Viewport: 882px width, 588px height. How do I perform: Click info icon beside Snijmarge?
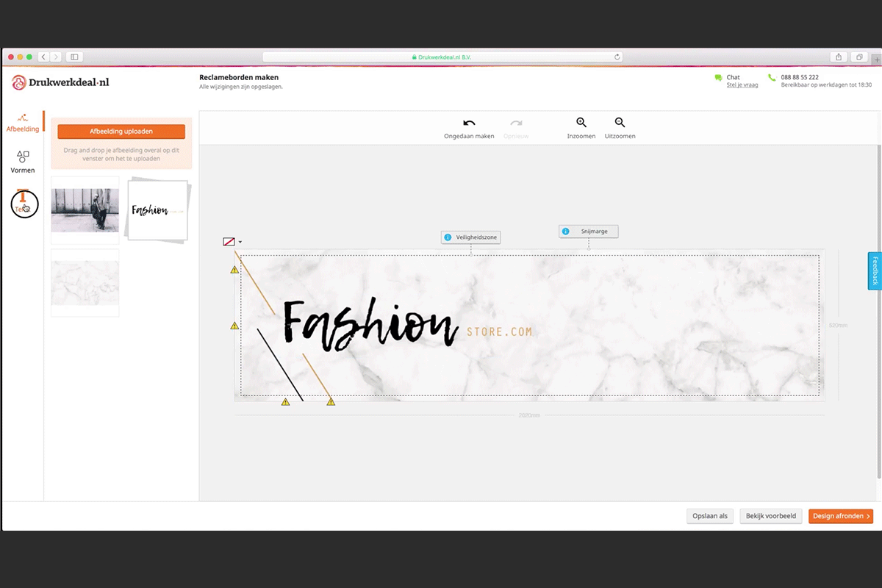pos(565,232)
